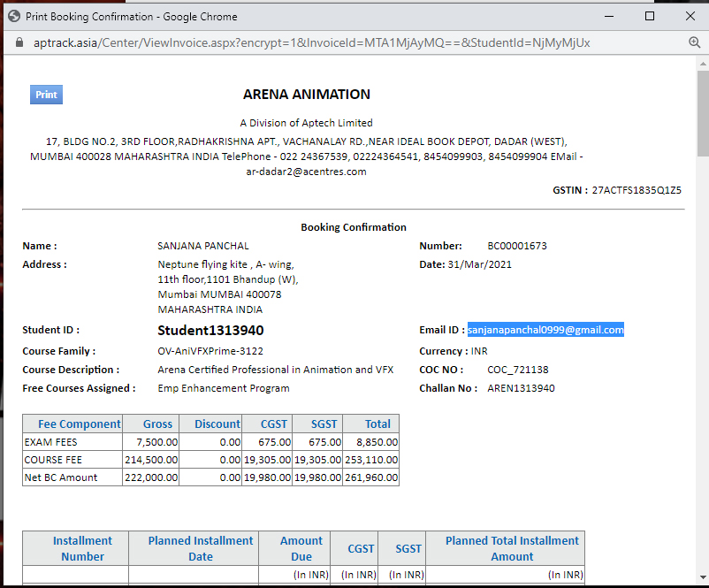Click booking number BC00001673
The height and width of the screenshot is (588, 709).
(x=517, y=246)
